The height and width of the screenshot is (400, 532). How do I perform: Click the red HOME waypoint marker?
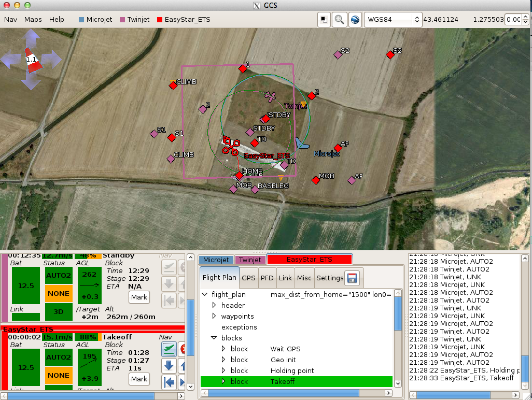pyautogui.click(x=240, y=176)
